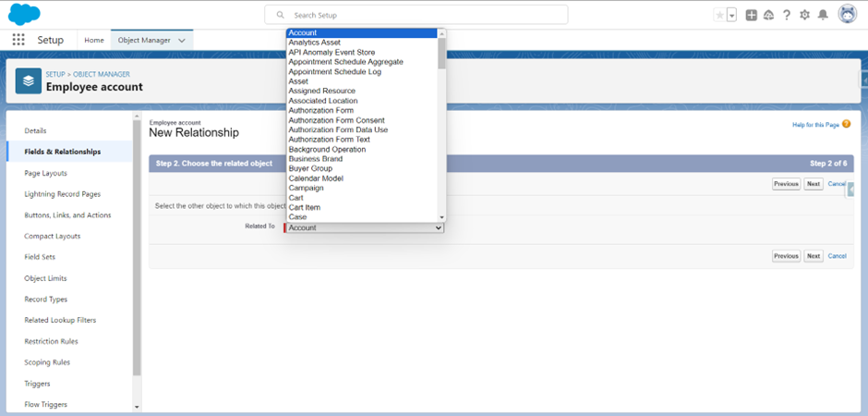Click the Help for this Page question icon
The height and width of the screenshot is (416, 868).
(x=847, y=125)
